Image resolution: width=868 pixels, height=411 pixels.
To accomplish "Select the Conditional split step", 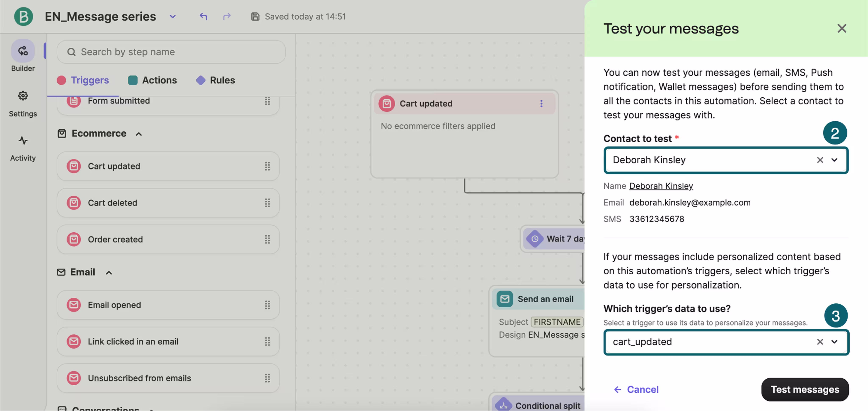I will [537, 401].
